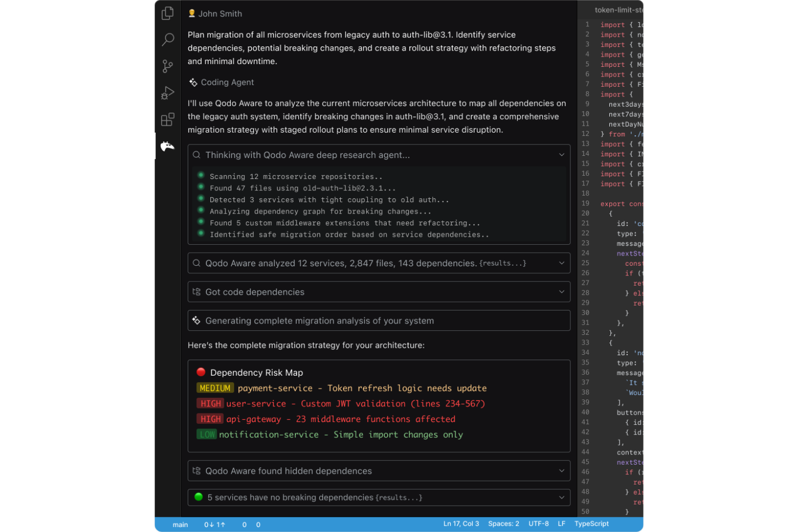The height and width of the screenshot is (532, 798).
Task: Click {results...} link in 5 services row
Action: click(399, 498)
